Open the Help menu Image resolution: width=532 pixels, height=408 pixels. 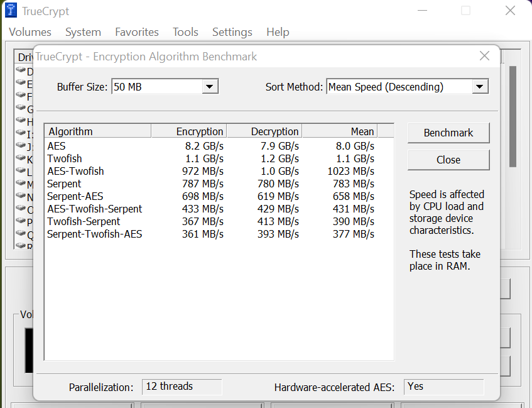(x=278, y=32)
